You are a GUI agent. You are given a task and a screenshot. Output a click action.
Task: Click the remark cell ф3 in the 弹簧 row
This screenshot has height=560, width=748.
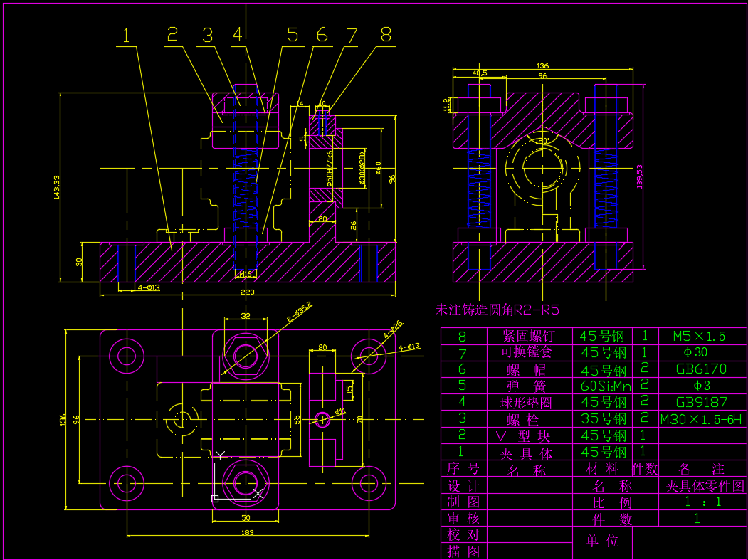click(x=702, y=386)
